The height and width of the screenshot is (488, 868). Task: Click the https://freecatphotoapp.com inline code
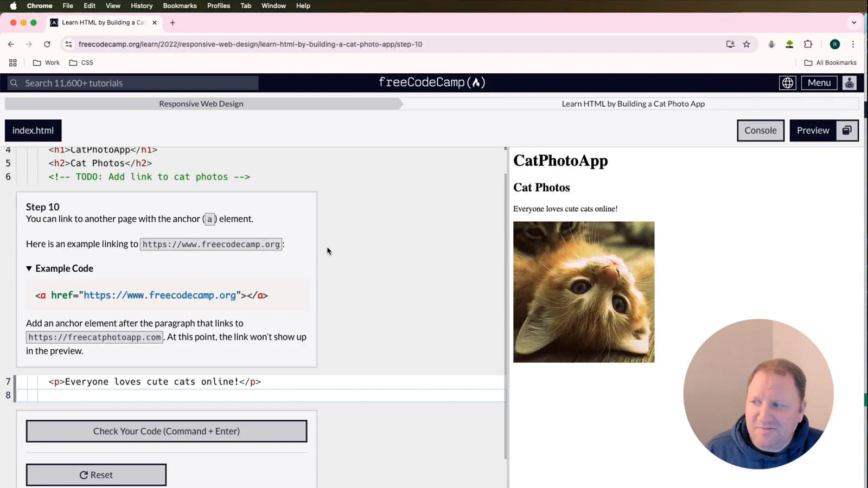(94, 337)
